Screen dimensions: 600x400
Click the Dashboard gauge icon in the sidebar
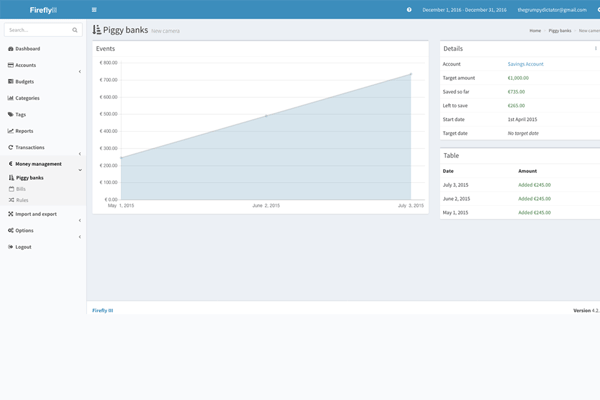pos(11,48)
